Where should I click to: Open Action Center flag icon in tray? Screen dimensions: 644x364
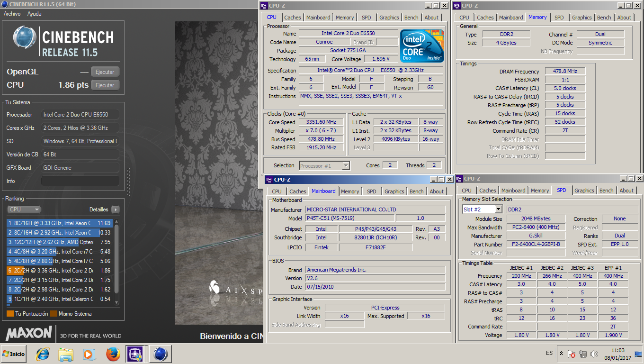(572, 354)
